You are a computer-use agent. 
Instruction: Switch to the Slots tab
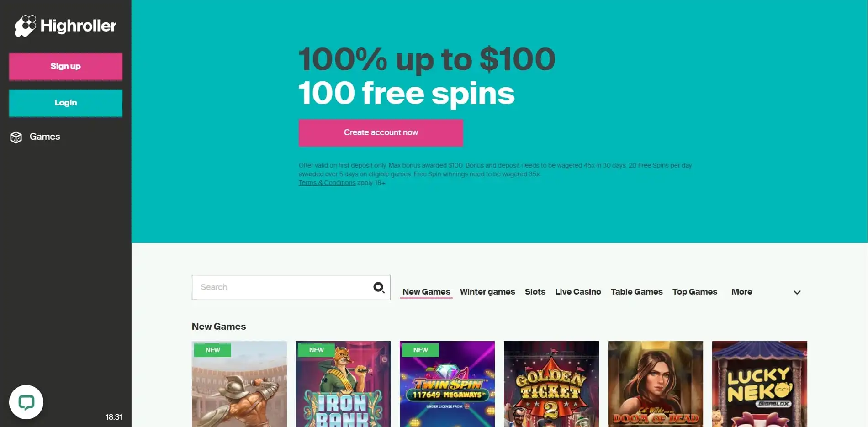pyautogui.click(x=535, y=292)
